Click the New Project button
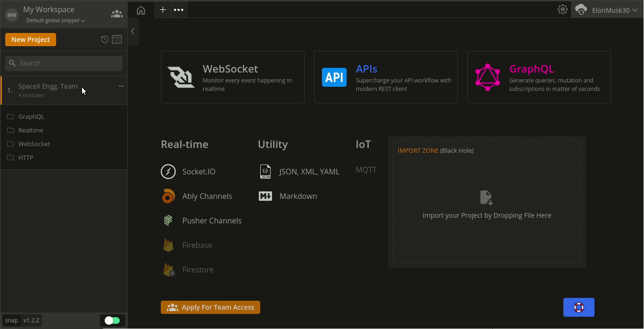The width and height of the screenshot is (644, 329). click(31, 40)
